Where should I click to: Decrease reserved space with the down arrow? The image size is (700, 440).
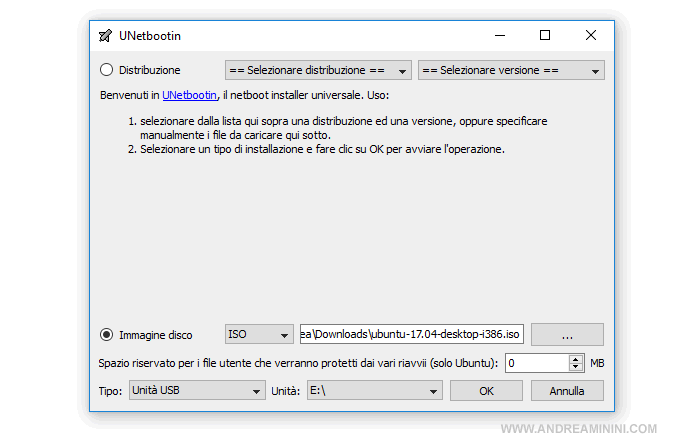coord(576,368)
